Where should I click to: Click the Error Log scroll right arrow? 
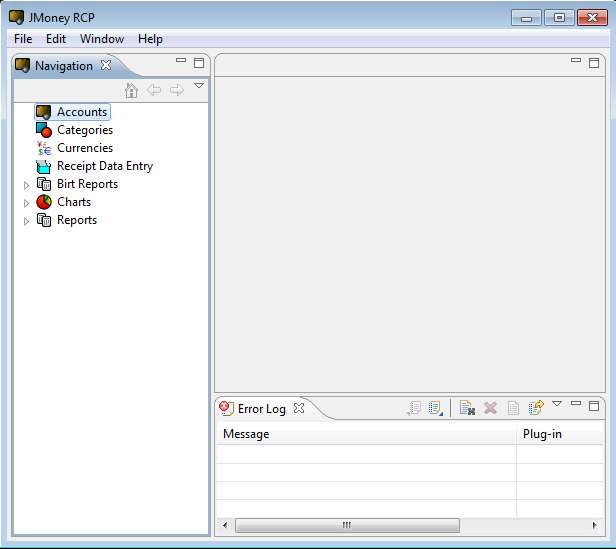click(594, 525)
